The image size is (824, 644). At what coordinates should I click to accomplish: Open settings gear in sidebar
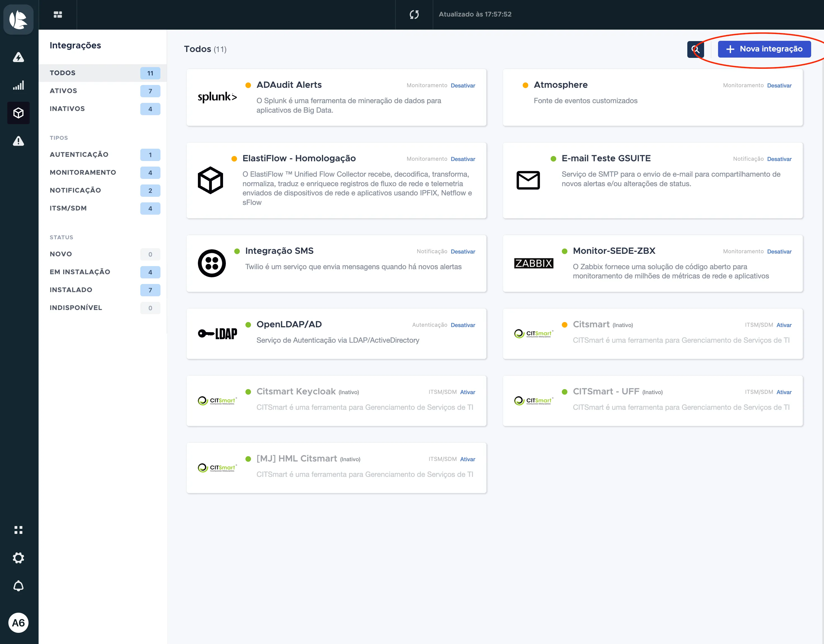coord(18,558)
